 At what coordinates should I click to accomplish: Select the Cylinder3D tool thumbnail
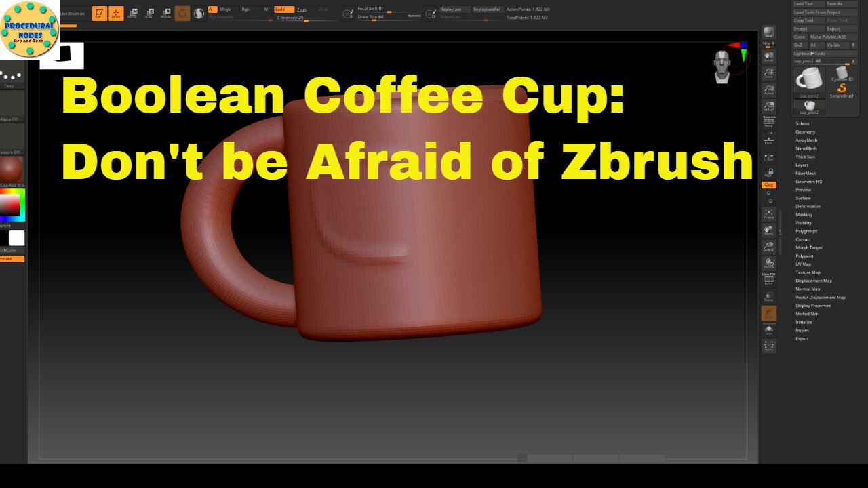842,74
